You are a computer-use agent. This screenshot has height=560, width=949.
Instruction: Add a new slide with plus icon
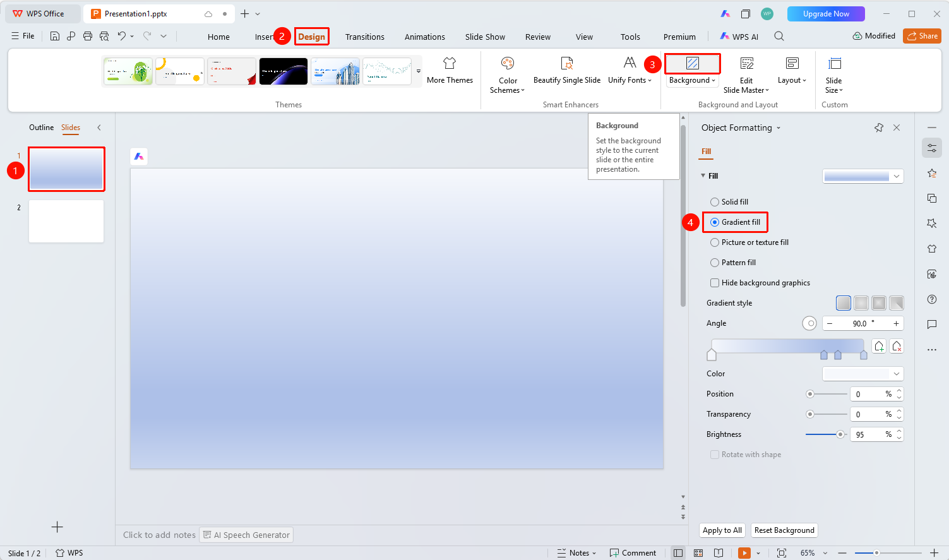[x=57, y=527]
